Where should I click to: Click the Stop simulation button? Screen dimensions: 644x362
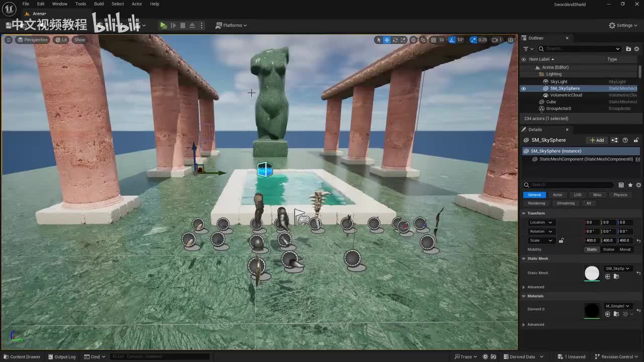pyautogui.click(x=183, y=25)
